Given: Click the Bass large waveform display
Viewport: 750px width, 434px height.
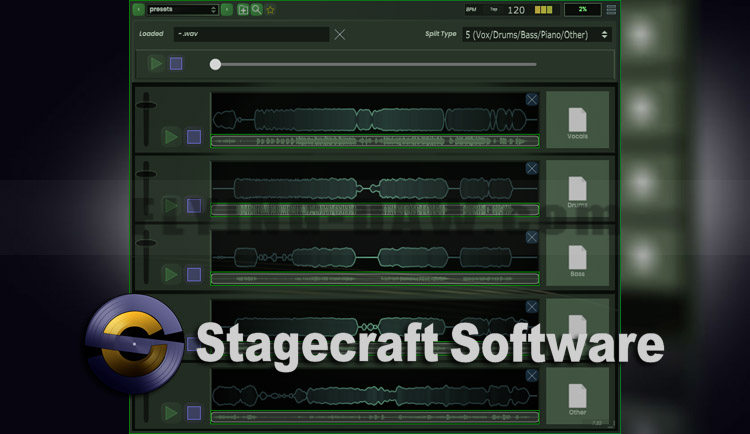Looking at the screenshot, I should 375,251.
